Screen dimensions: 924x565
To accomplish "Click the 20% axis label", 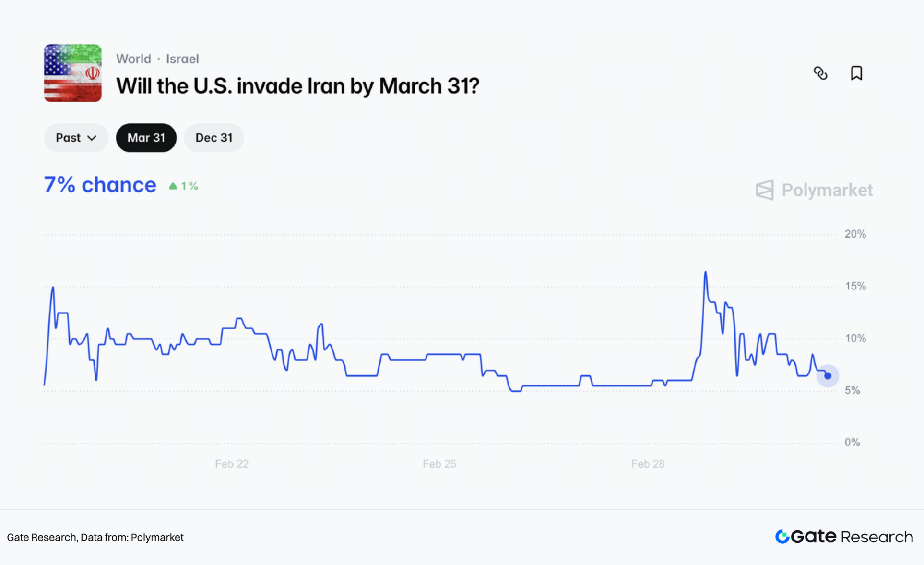I will click(855, 234).
